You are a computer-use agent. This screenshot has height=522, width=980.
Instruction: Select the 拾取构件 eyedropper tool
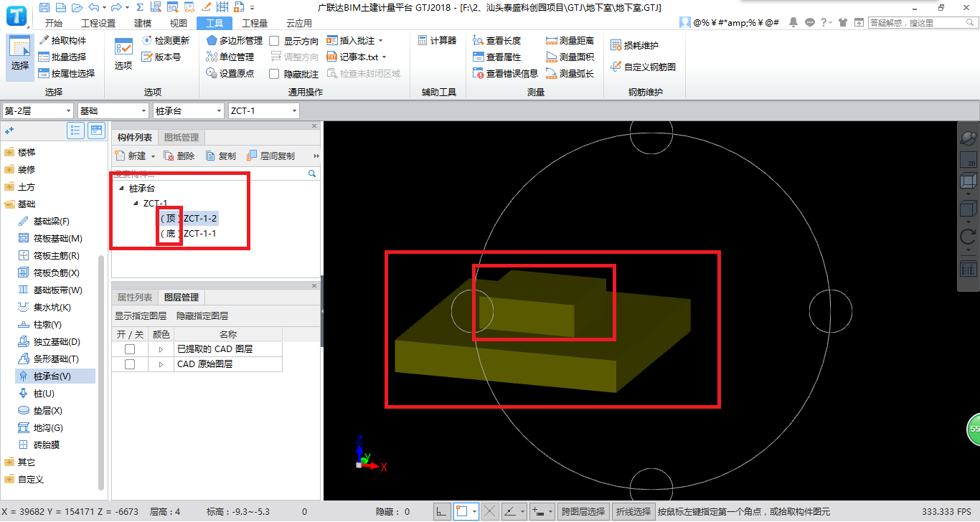click(x=62, y=41)
